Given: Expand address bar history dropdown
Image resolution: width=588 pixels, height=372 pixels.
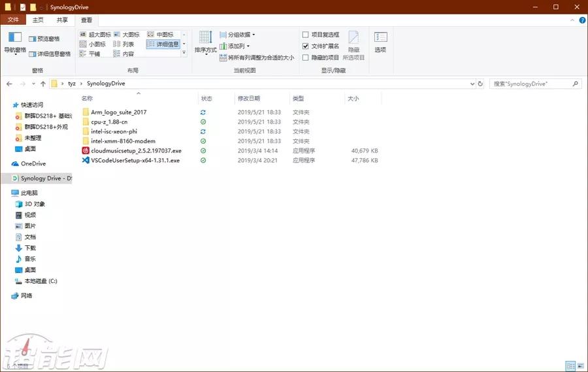Looking at the screenshot, I should (472, 84).
